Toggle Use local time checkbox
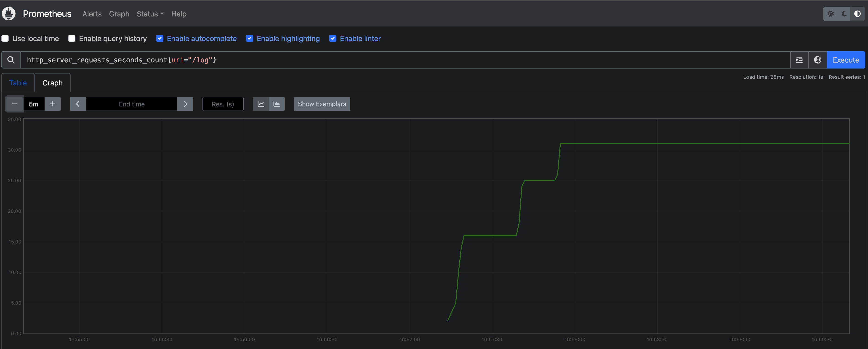 [x=5, y=38]
